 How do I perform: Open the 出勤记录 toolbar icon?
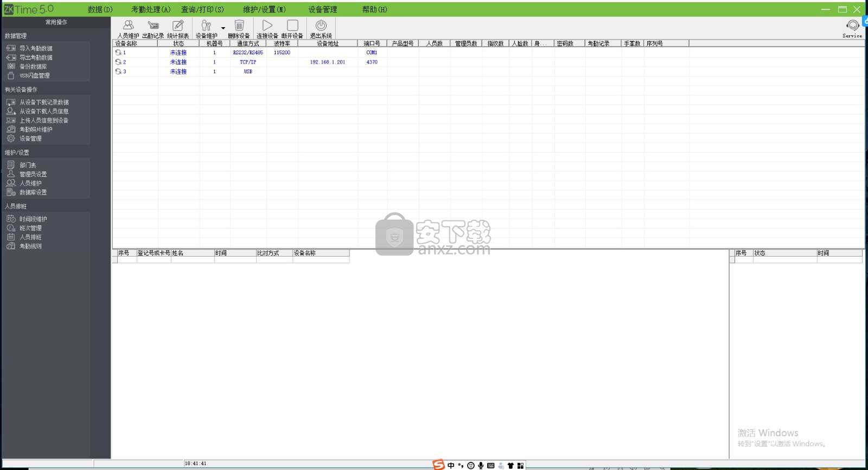pos(153,29)
